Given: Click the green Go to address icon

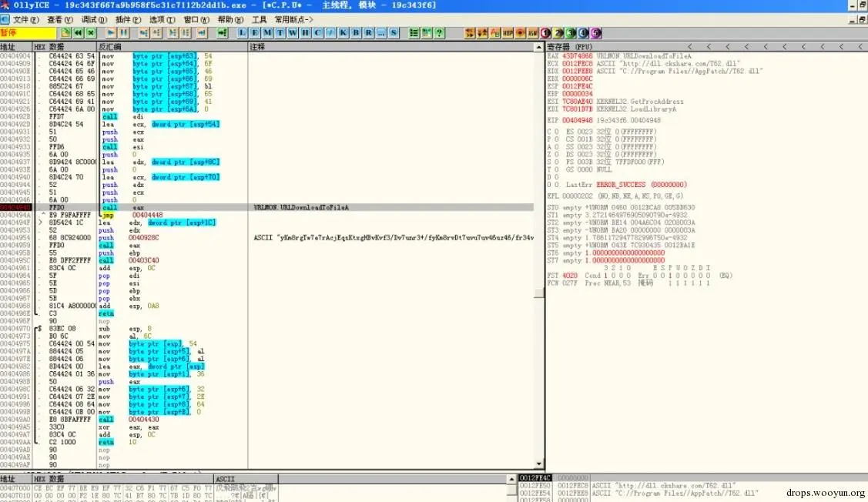Looking at the screenshot, I should click(222, 32).
